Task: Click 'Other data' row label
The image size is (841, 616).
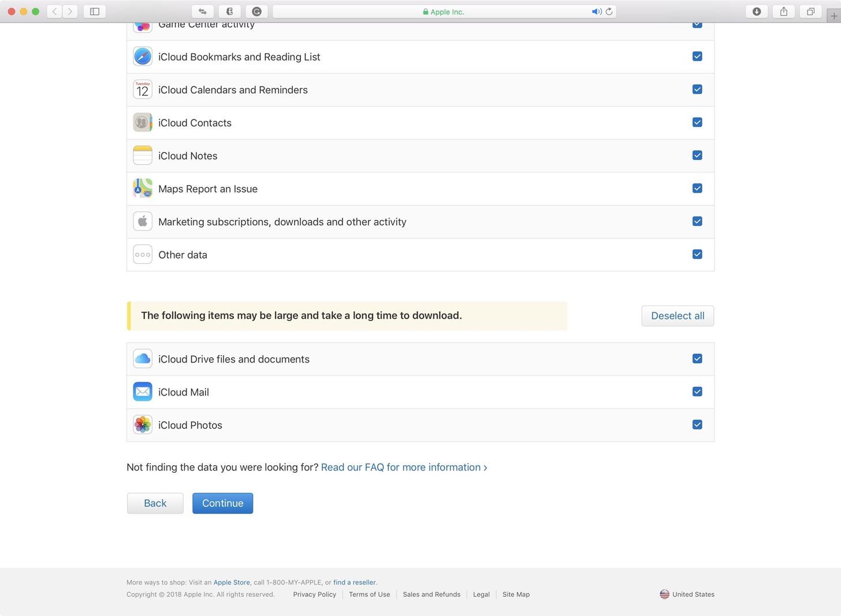Action: [x=183, y=255]
